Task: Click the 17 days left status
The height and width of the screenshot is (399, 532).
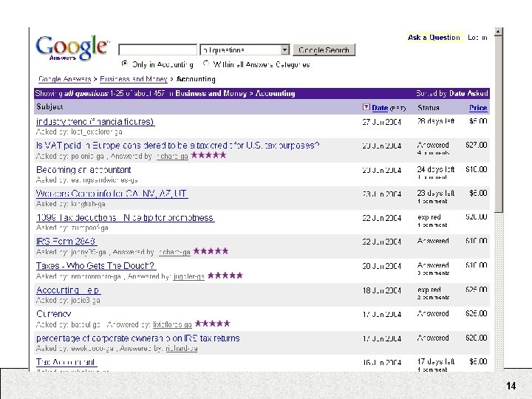Action: point(436,361)
